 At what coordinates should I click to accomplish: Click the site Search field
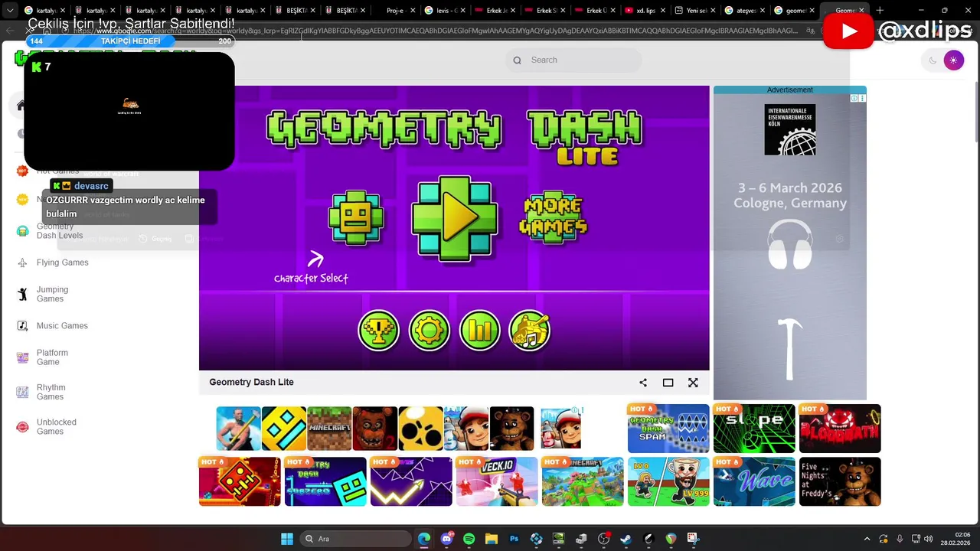(573, 60)
